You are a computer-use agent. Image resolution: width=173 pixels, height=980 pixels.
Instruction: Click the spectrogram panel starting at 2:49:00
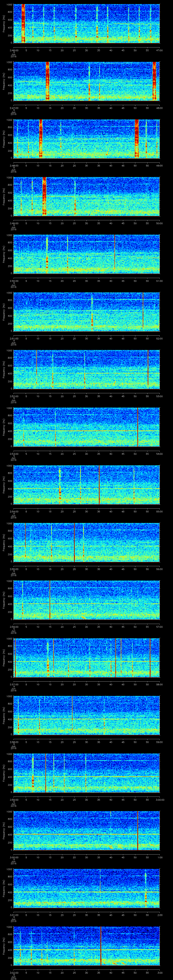[x=87, y=196]
